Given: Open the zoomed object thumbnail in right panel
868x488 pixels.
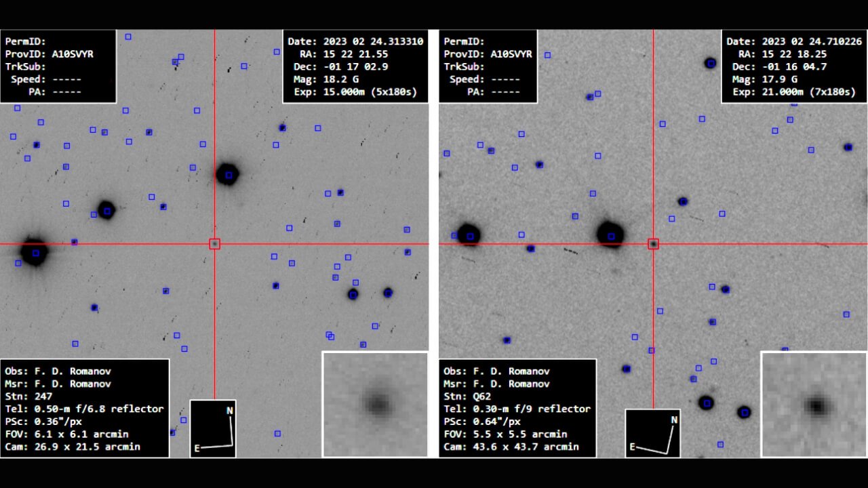Looking at the screenshot, I should point(814,404).
